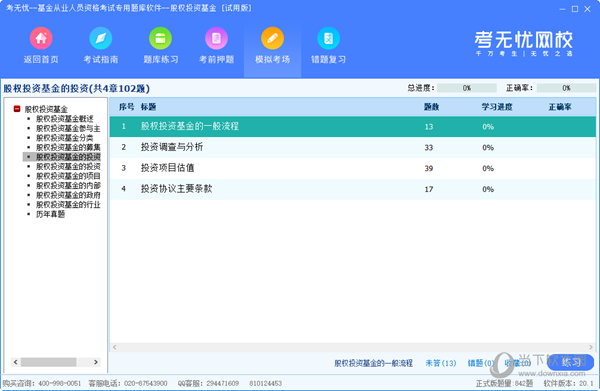This screenshot has height=391, width=600.
Task: Select row 4 投资协议主要条款
Action: coord(352,189)
